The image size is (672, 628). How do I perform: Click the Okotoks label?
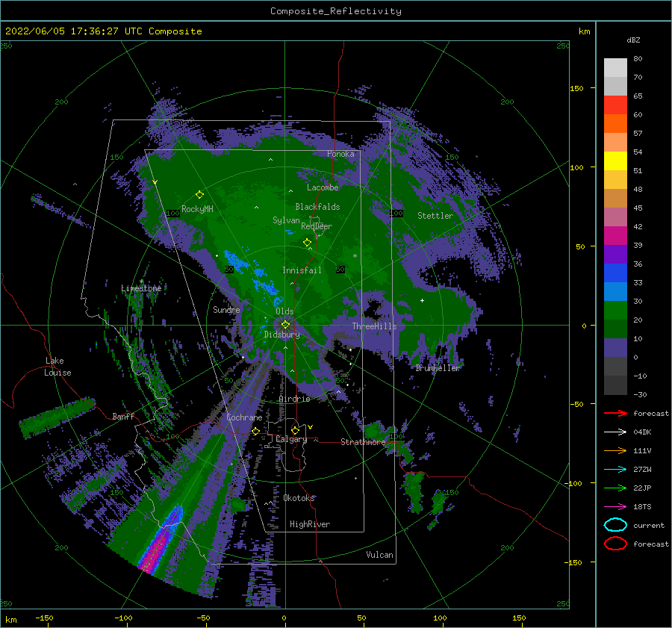[x=299, y=498]
